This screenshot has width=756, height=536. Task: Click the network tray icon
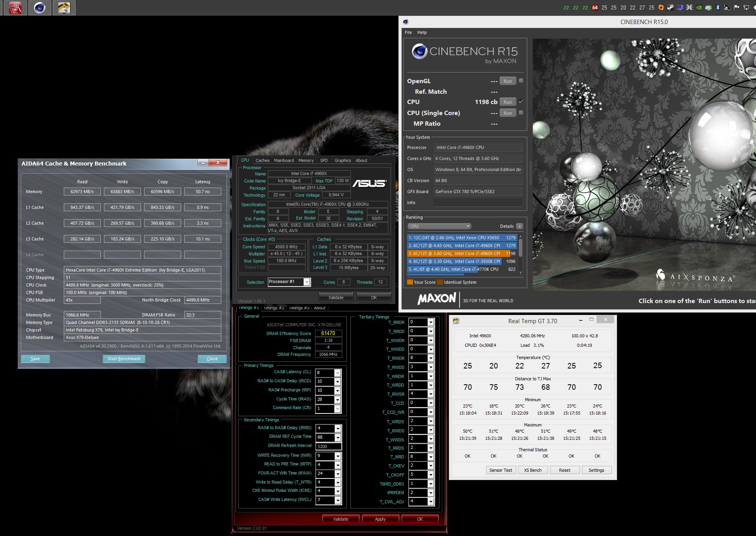[746, 7]
